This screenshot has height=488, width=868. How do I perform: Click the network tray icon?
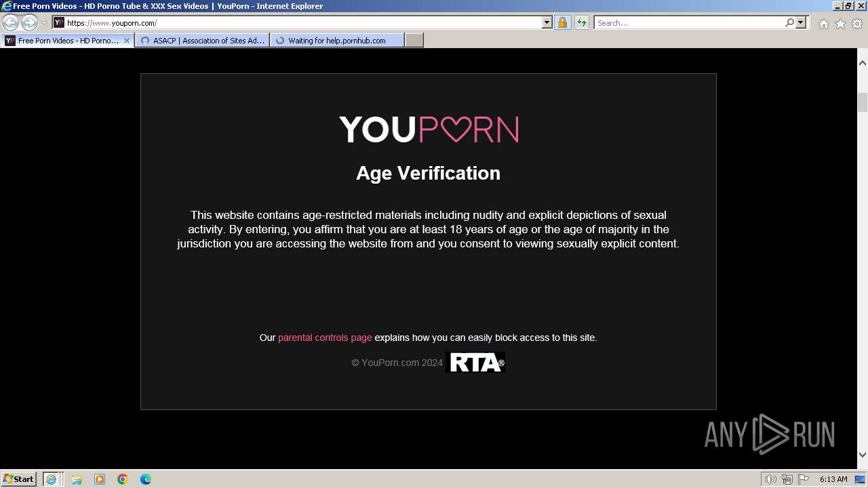click(x=787, y=479)
